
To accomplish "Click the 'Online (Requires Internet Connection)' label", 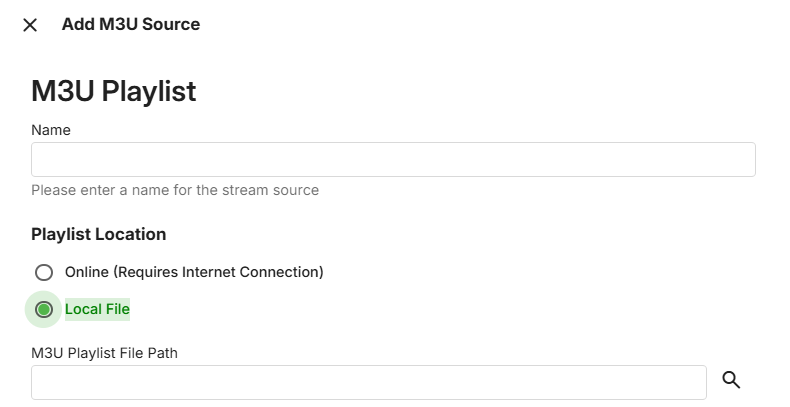I will tap(194, 272).
